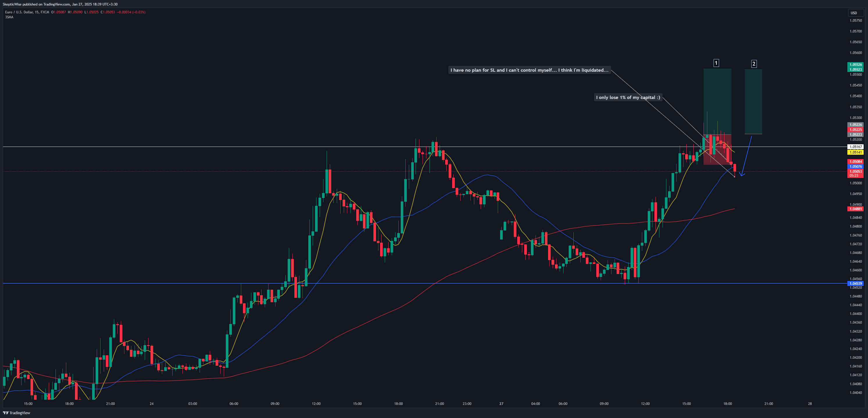The width and height of the screenshot is (868, 418).
Task: Click the 1.05000 price scale tick
Action: (856, 183)
